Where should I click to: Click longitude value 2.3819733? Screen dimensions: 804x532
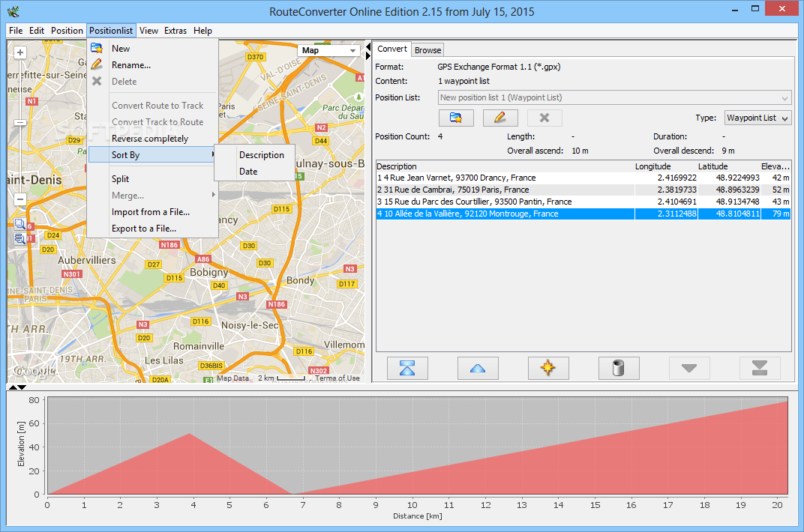[676, 190]
